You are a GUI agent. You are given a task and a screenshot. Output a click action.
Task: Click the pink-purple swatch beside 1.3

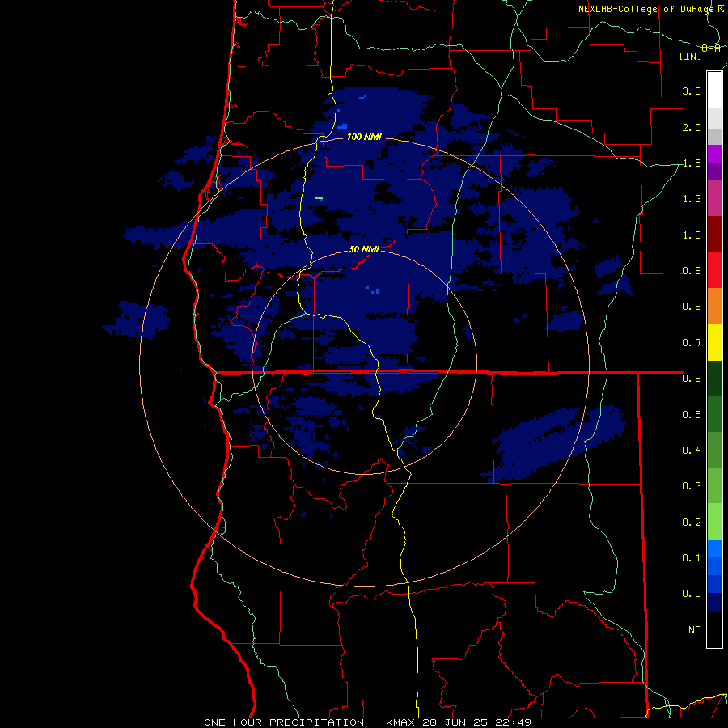pos(714,198)
